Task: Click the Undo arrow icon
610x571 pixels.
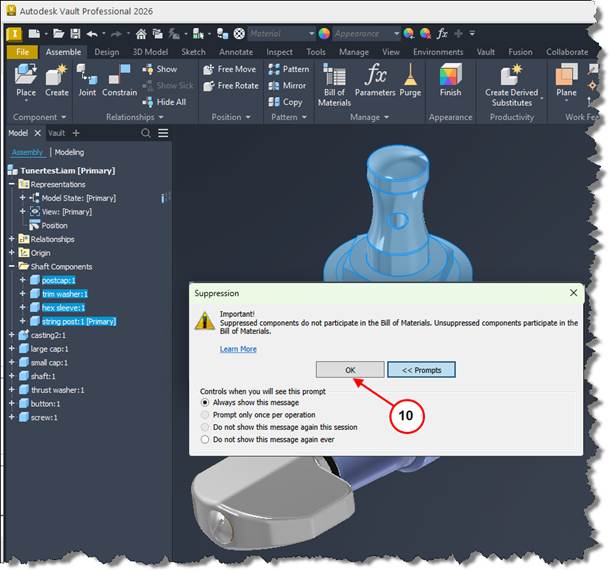Action: coord(92,34)
